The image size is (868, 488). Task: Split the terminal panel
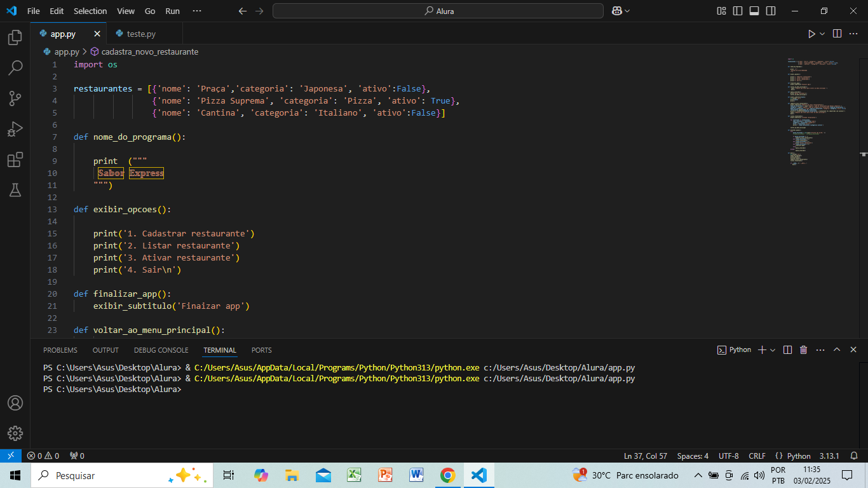coord(787,350)
